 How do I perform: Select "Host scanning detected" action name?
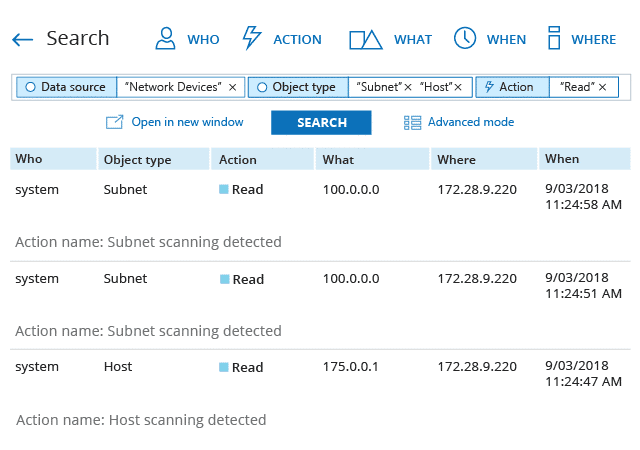click(188, 420)
